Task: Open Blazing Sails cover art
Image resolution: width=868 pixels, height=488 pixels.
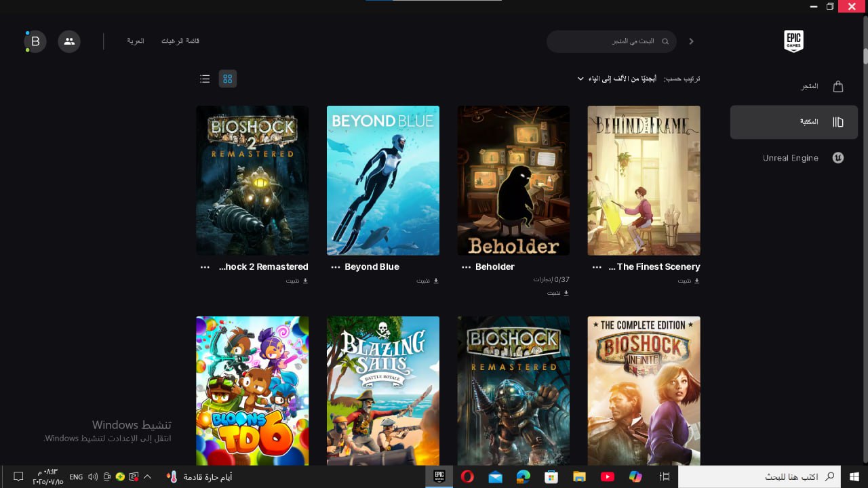Action: (383, 391)
